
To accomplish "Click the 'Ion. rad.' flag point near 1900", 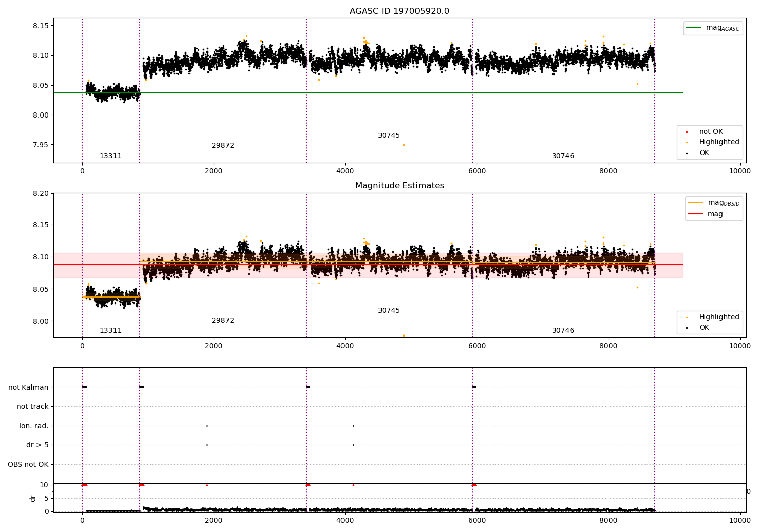I will (x=207, y=426).
